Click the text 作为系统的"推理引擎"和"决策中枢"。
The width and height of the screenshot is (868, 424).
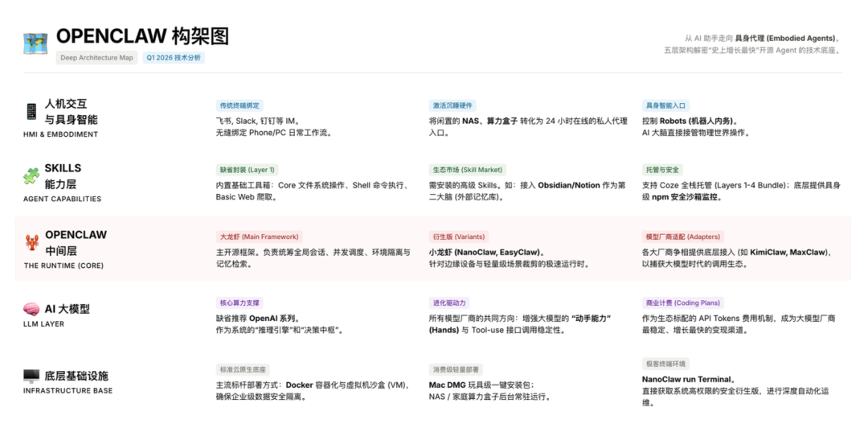[x=280, y=331]
